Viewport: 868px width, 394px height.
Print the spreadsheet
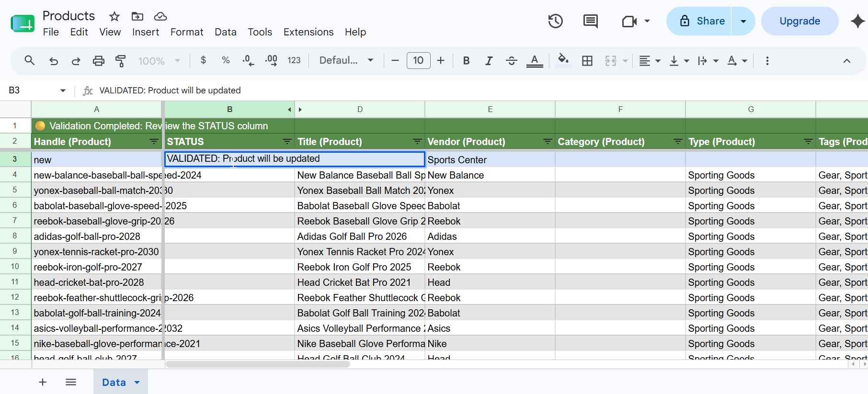(x=98, y=61)
